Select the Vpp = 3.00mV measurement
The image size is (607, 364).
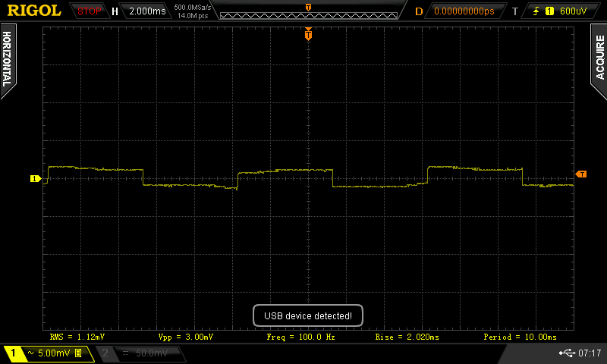tap(185, 337)
